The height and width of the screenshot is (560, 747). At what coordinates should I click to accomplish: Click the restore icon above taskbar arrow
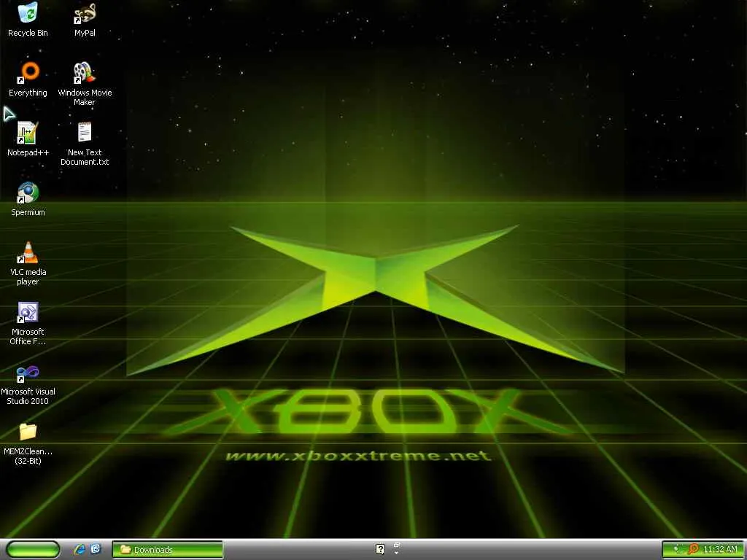point(396,544)
